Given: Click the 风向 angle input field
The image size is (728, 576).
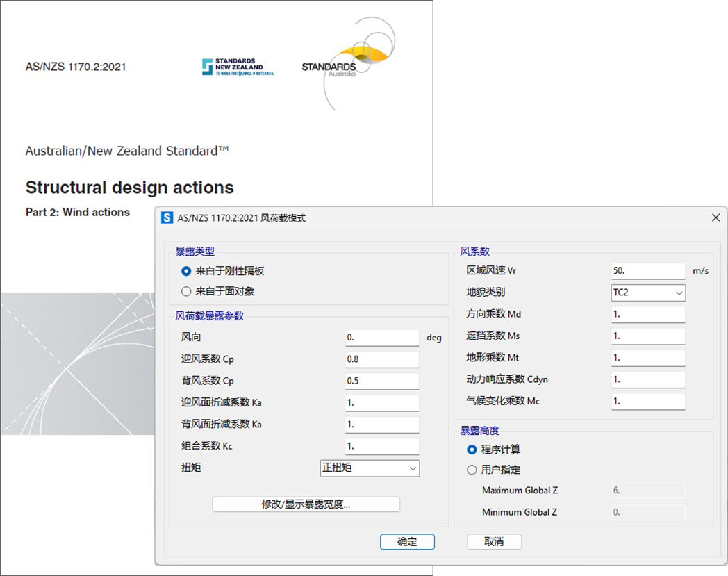Looking at the screenshot, I should click(x=382, y=338).
